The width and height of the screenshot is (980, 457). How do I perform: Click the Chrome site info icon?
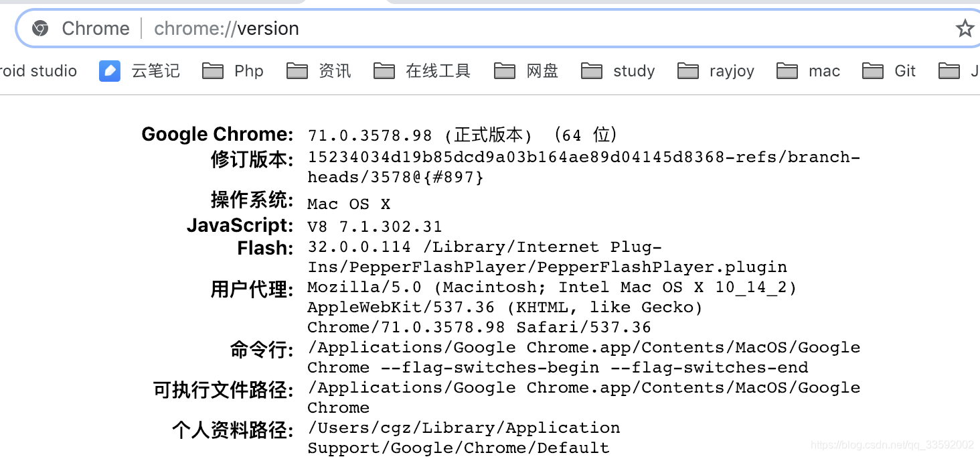pos(40,28)
